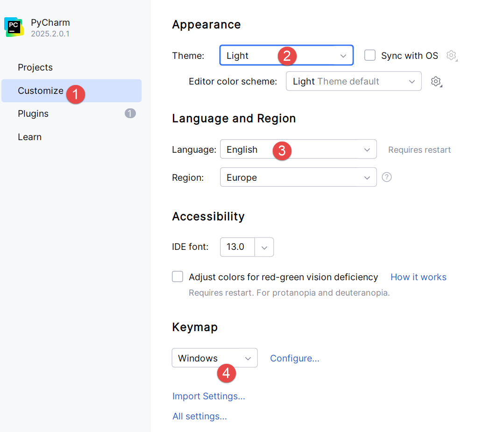504x432 pixels.
Task: Expand the IDE font size arrow
Action: click(264, 247)
